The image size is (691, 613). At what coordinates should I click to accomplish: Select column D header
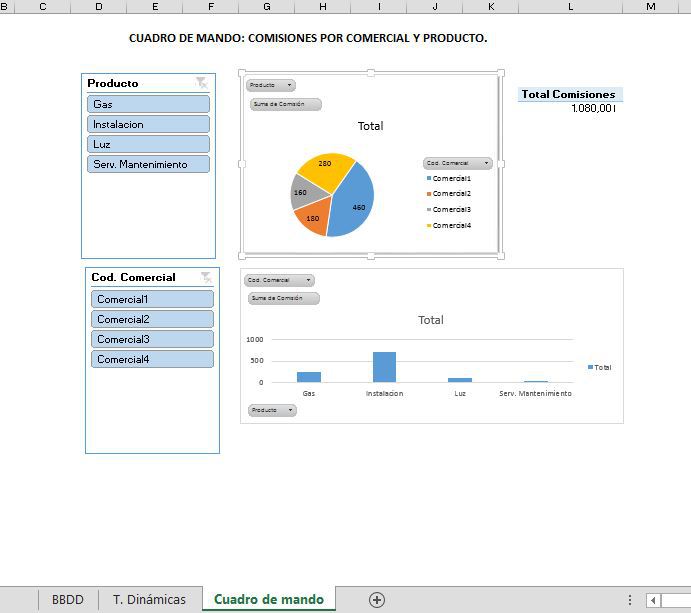(99, 7)
